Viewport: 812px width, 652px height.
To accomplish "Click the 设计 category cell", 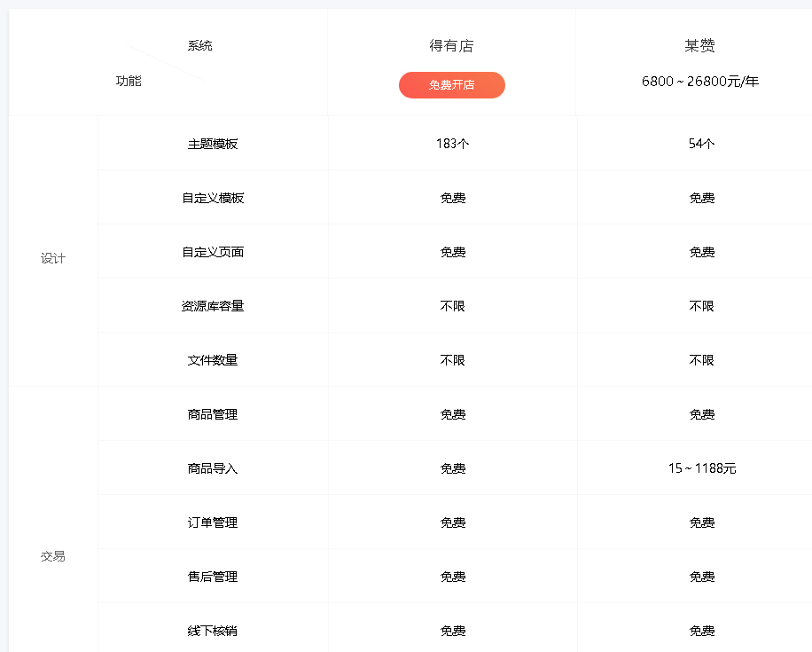I will (53, 259).
